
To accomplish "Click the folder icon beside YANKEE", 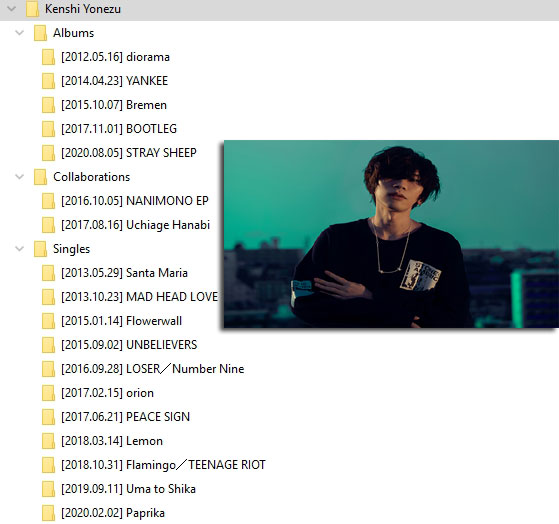I will (48, 81).
